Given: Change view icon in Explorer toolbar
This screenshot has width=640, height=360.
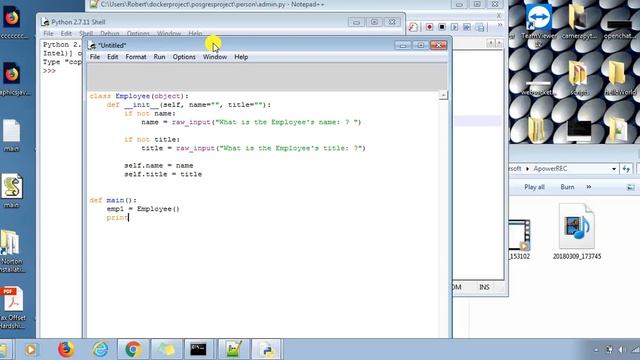Looking at the screenshot, I should click(631, 187).
